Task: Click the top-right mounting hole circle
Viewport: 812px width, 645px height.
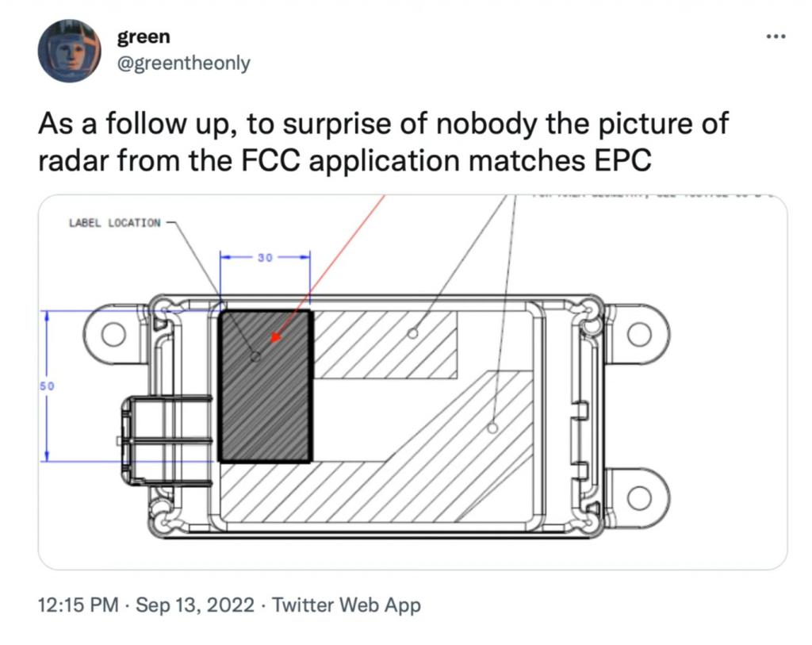Action: tap(640, 334)
